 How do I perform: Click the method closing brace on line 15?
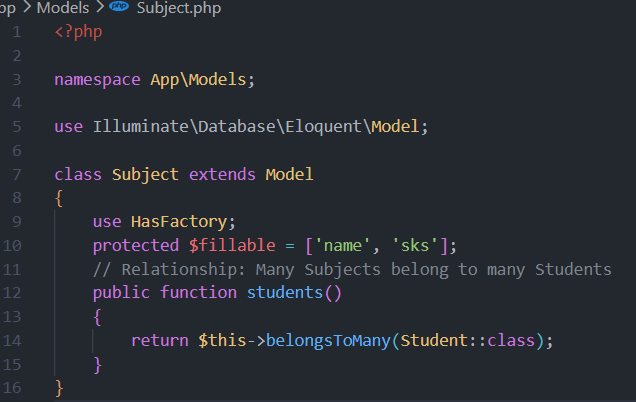tap(97, 365)
